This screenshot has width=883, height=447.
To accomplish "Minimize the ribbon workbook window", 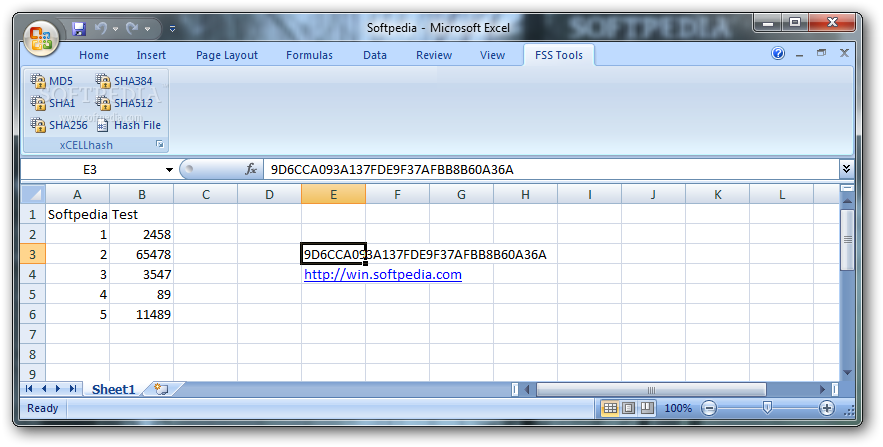I will pos(800,53).
